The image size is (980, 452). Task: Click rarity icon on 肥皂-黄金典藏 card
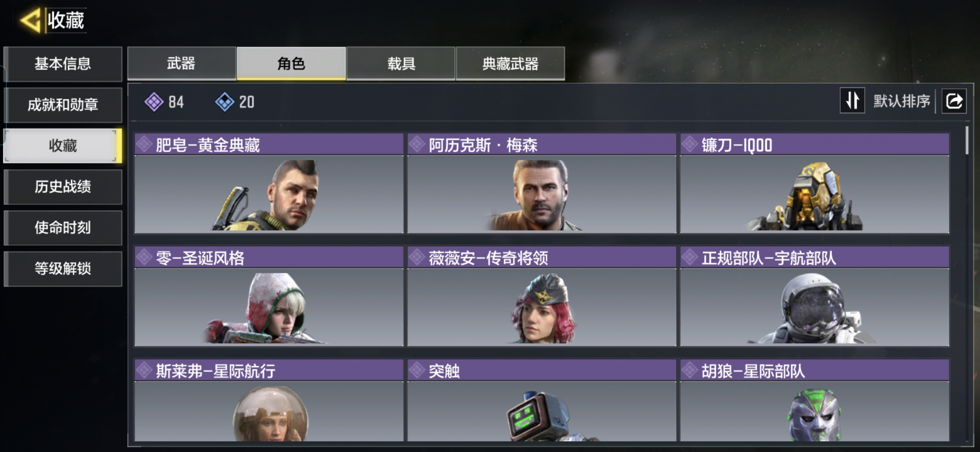(144, 144)
